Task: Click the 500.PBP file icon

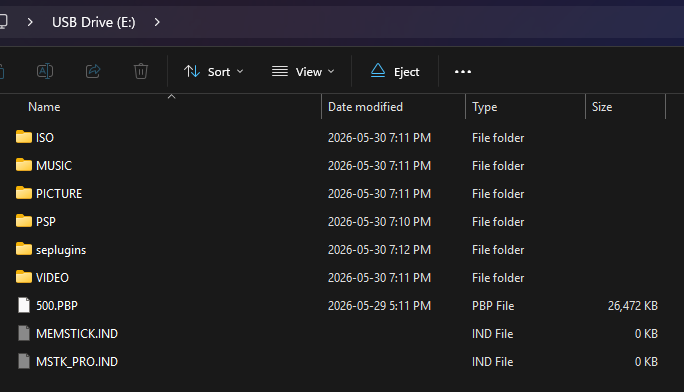Action: pos(24,305)
